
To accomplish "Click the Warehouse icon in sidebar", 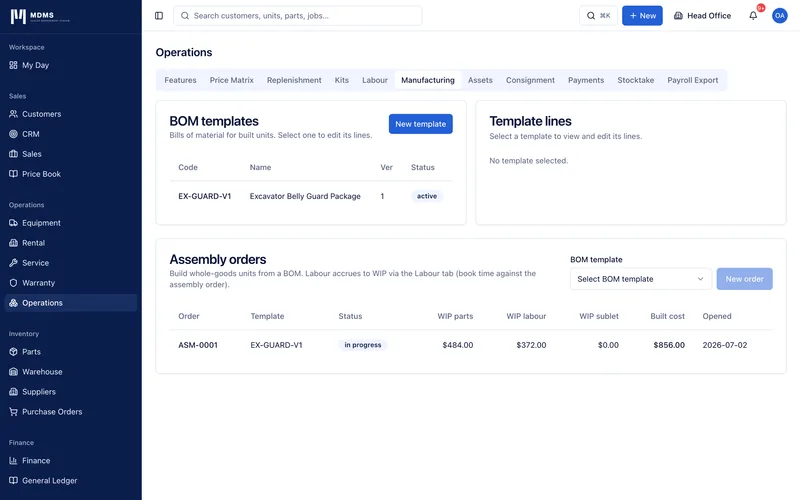I will [13, 371].
